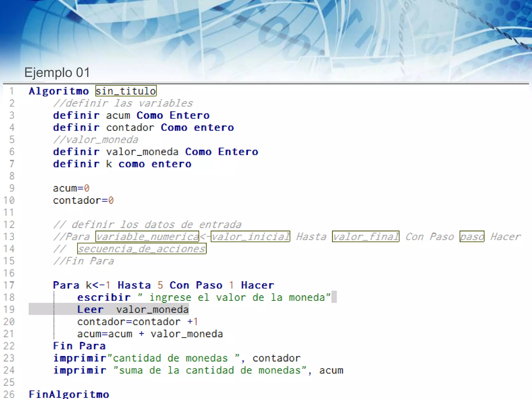Click the Para keyword on line 17
The image size is (532, 399).
(x=66, y=285)
